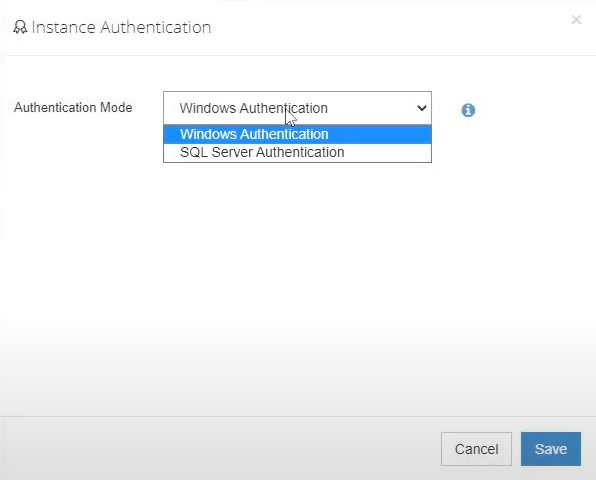The image size is (596, 480).
Task: Close the Instance Authentication dialog with X
Action: (576, 19)
